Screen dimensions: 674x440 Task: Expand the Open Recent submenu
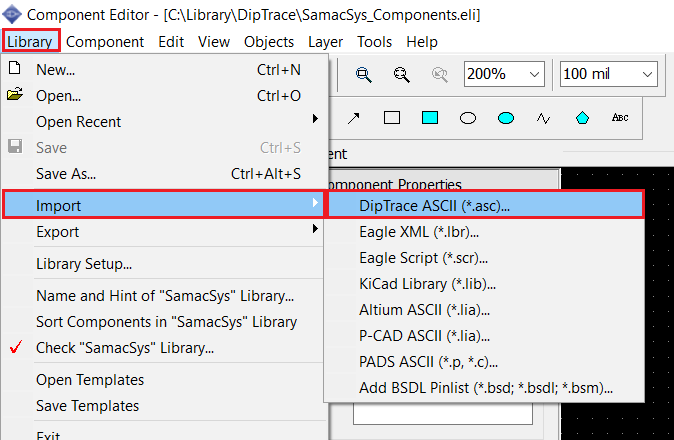[x=163, y=122]
